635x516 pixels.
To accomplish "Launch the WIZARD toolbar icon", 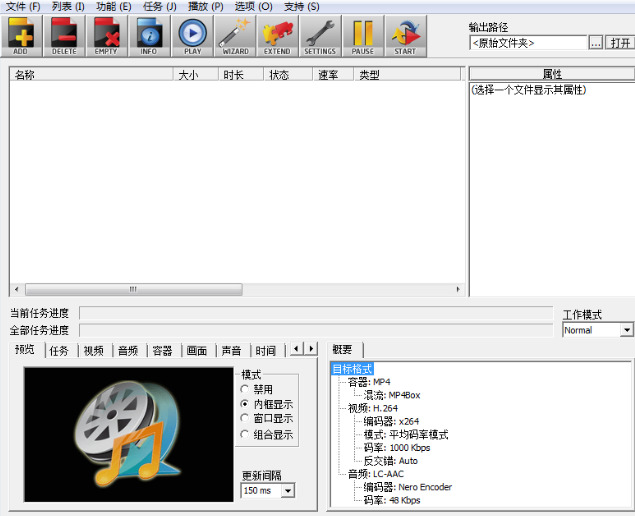I will click(x=235, y=36).
